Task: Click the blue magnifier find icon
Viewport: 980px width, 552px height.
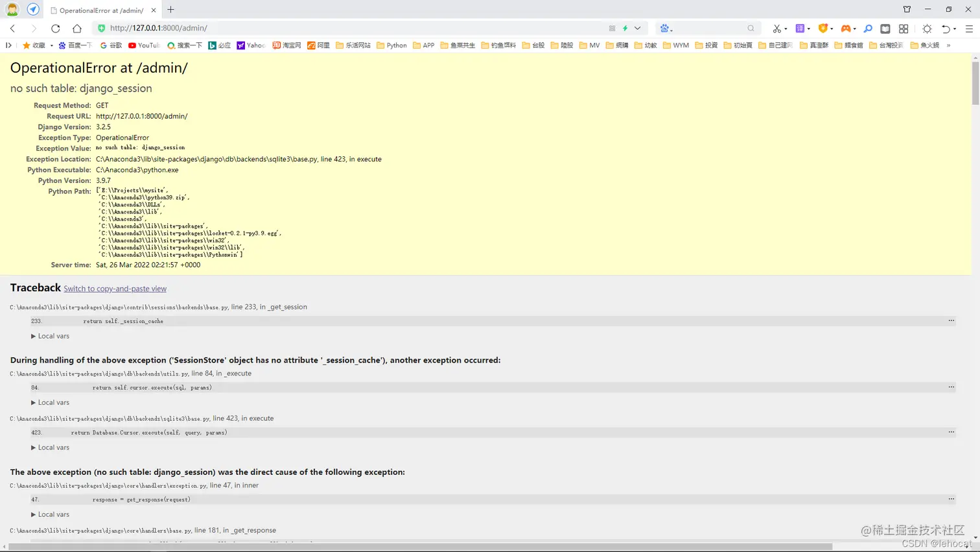Action: click(868, 29)
